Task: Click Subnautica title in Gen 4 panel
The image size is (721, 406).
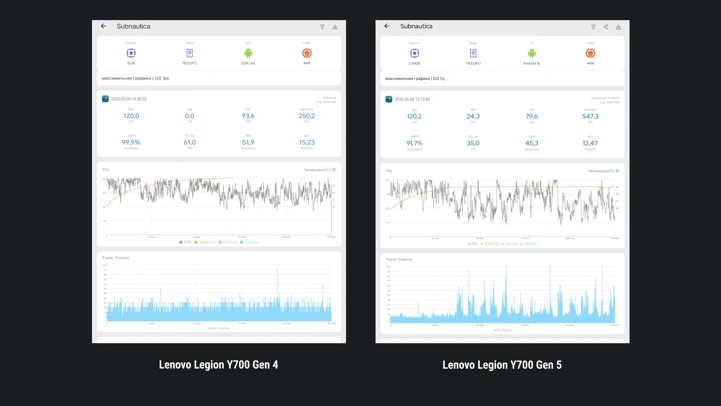Action: click(133, 26)
